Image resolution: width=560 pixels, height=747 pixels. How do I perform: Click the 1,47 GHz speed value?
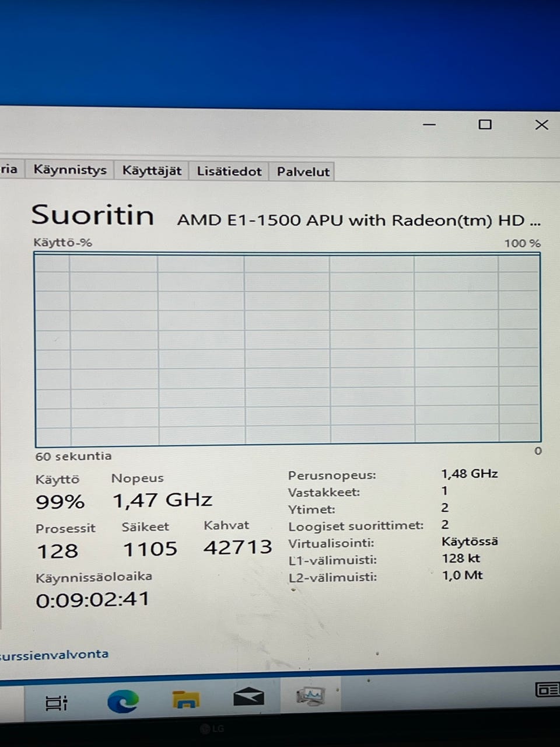point(162,500)
